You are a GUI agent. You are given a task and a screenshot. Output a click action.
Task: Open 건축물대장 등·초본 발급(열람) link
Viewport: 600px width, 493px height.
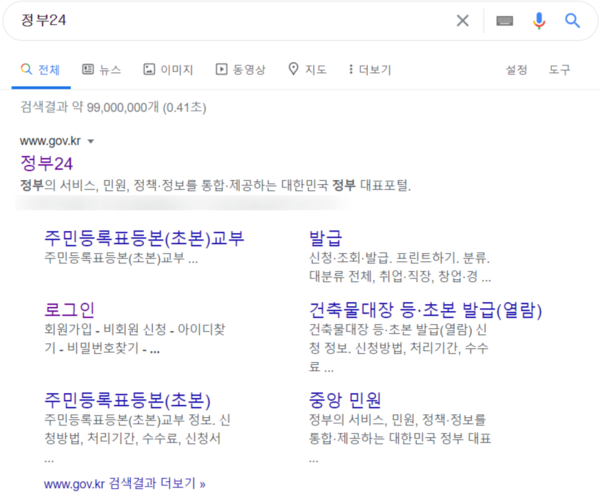pyautogui.click(x=426, y=310)
